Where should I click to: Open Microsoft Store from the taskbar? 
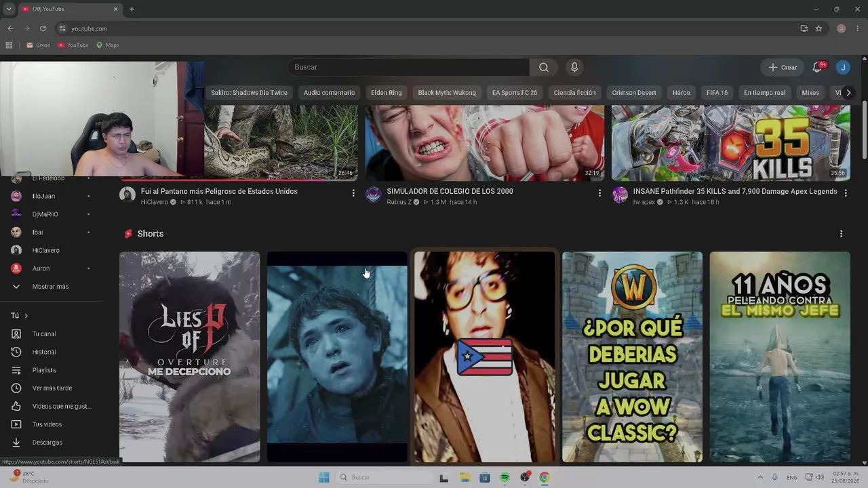(x=485, y=478)
